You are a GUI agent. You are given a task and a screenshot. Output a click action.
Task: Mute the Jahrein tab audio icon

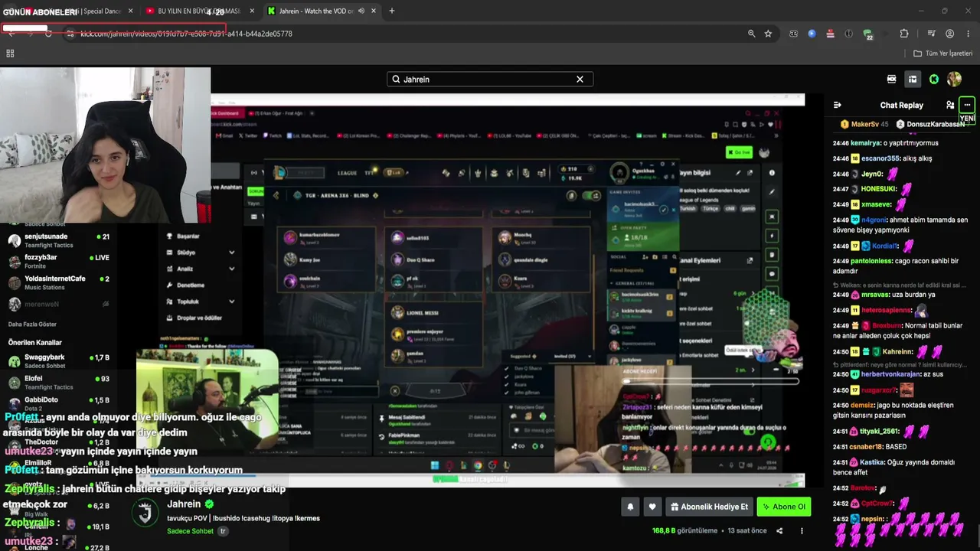(x=361, y=11)
